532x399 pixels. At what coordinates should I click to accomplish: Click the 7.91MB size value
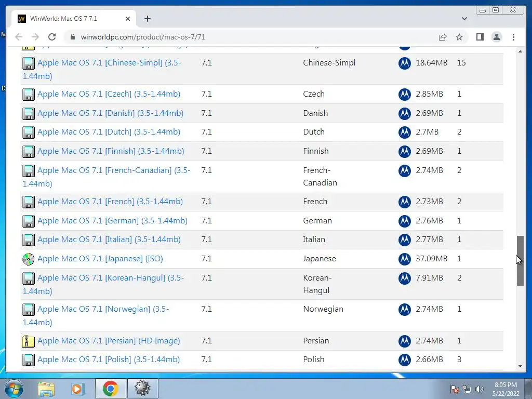[x=429, y=278]
